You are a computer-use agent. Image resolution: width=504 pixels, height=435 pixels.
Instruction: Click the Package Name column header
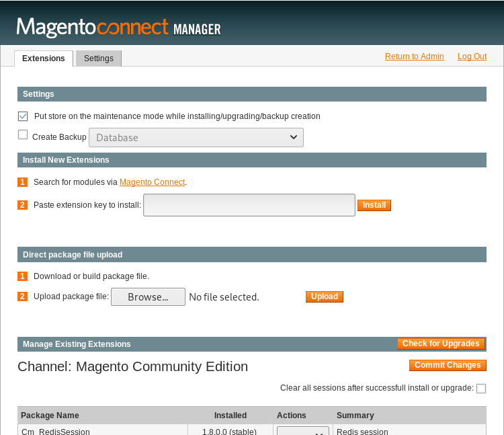[50, 416]
